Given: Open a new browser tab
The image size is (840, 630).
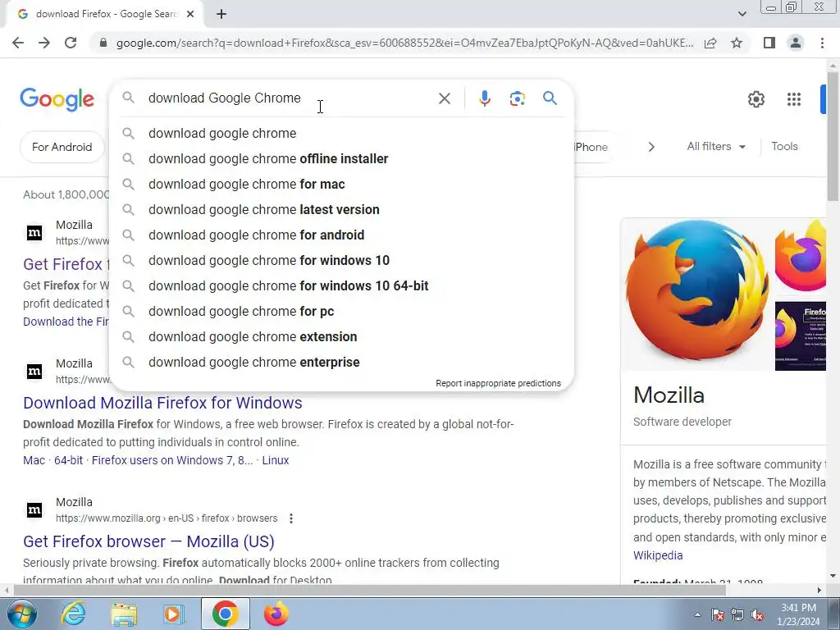Looking at the screenshot, I should (221, 14).
